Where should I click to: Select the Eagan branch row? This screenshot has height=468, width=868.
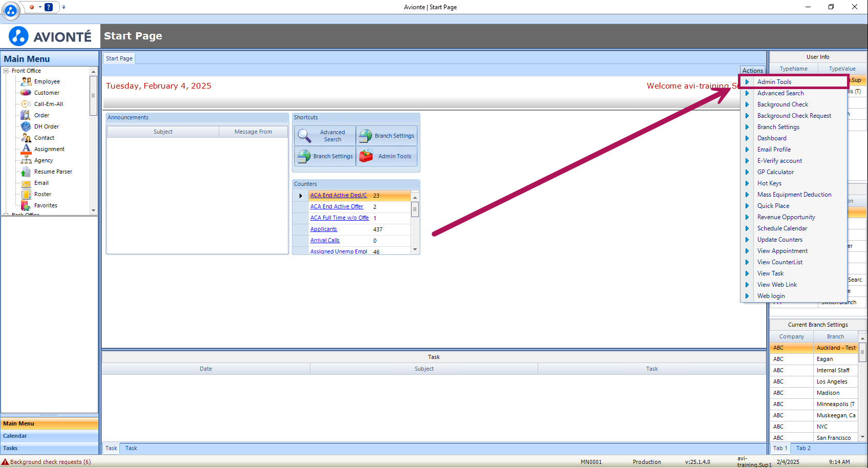coord(814,359)
